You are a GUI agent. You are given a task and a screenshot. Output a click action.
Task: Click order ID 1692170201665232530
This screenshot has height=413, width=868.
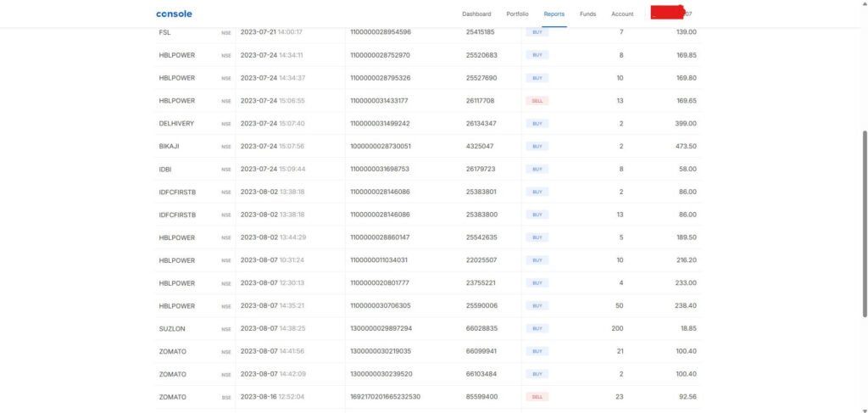tap(386, 397)
